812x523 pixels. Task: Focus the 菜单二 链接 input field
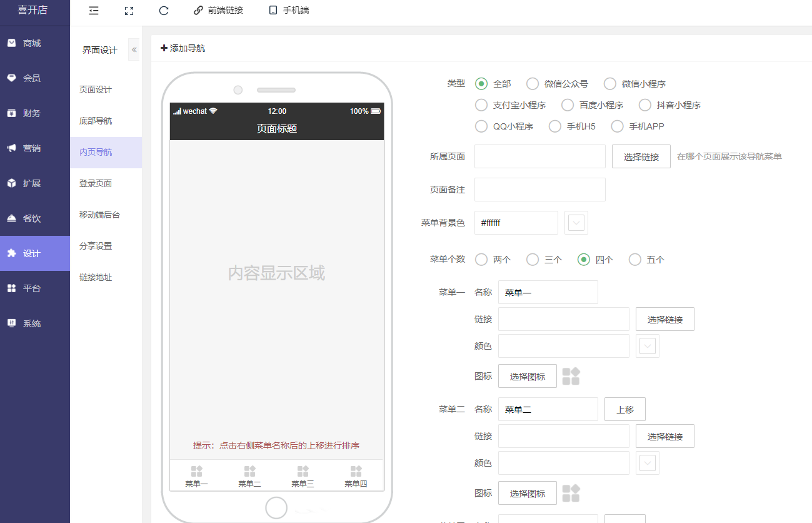pos(564,436)
